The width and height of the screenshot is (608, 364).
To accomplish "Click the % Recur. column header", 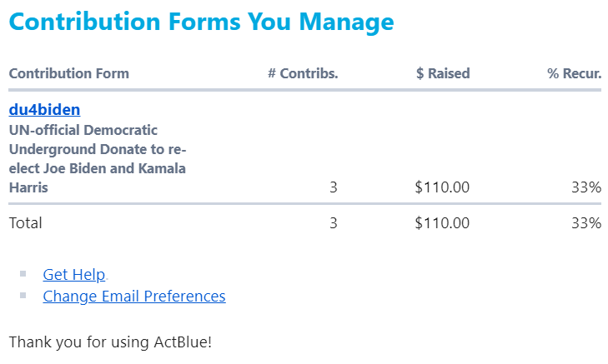I will (574, 73).
